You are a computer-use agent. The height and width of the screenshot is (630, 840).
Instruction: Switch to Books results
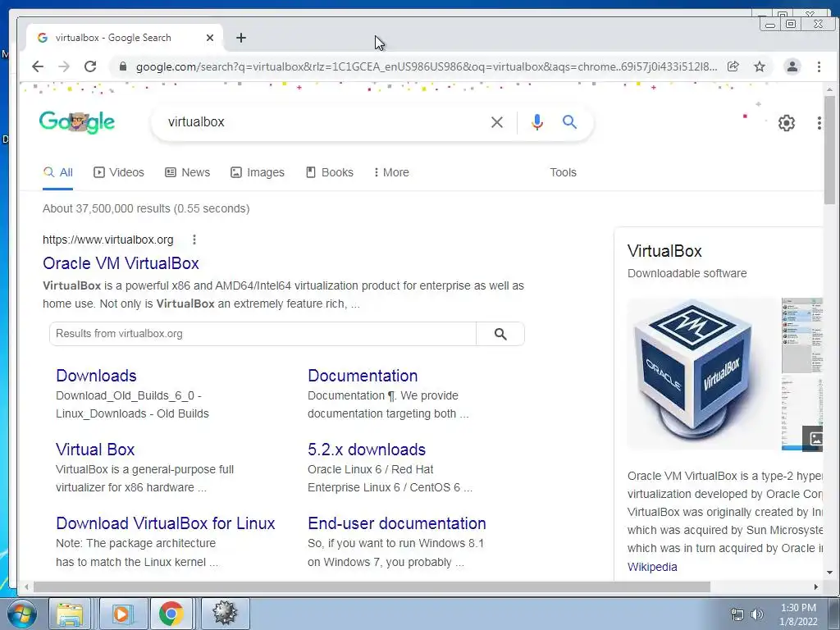click(330, 172)
